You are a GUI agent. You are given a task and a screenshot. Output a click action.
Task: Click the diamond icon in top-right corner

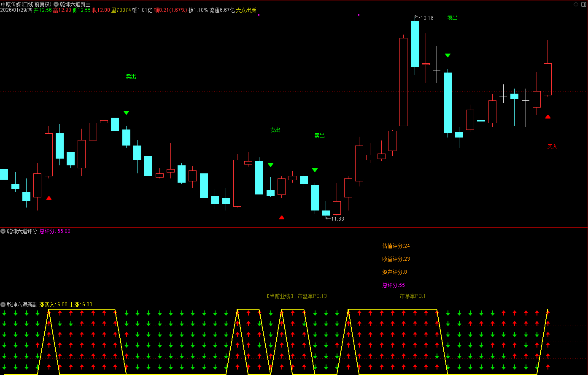[x=576, y=4]
